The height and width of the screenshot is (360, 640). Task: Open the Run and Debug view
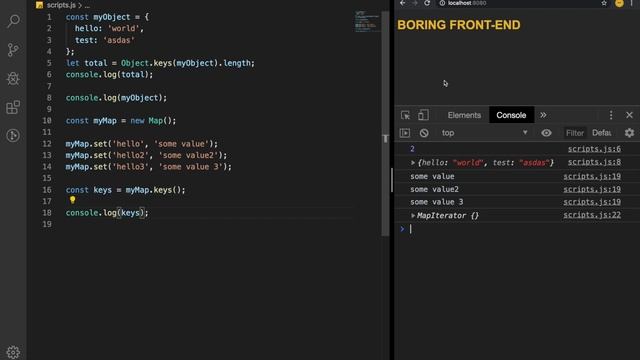[13, 78]
